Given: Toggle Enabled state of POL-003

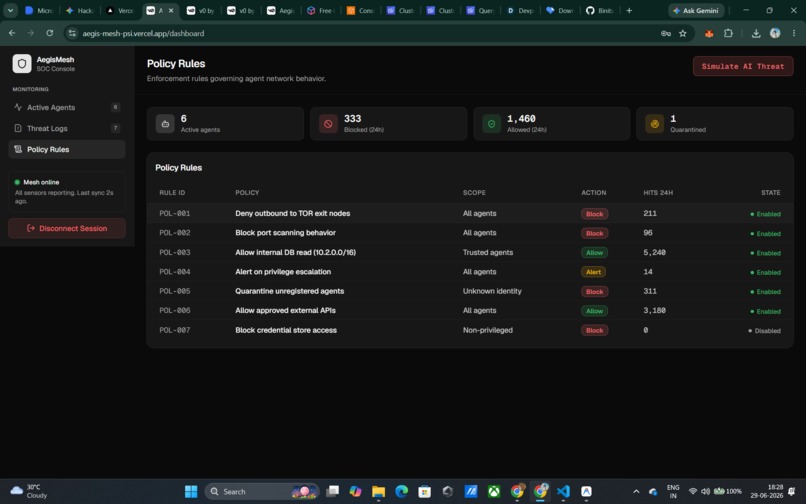Looking at the screenshot, I should 765,253.
